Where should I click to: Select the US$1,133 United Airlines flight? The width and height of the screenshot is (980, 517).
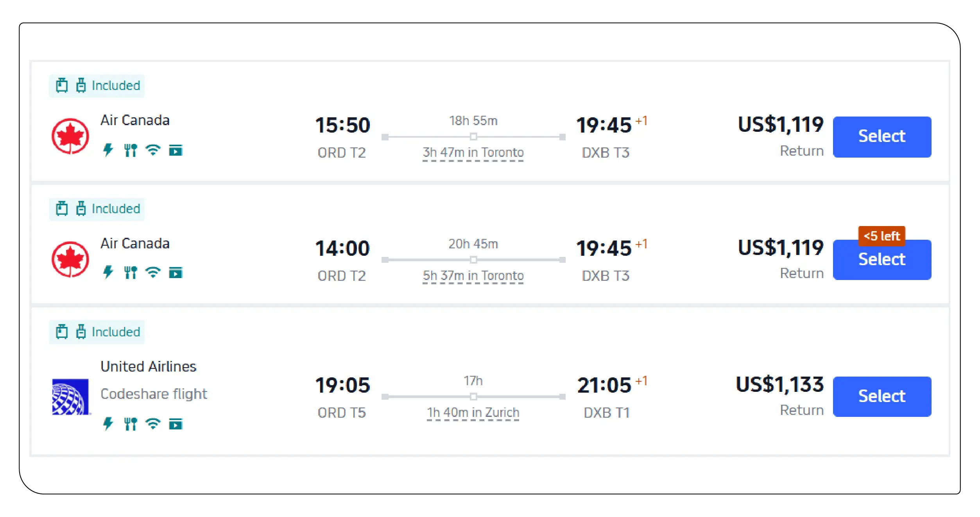[x=881, y=397]
